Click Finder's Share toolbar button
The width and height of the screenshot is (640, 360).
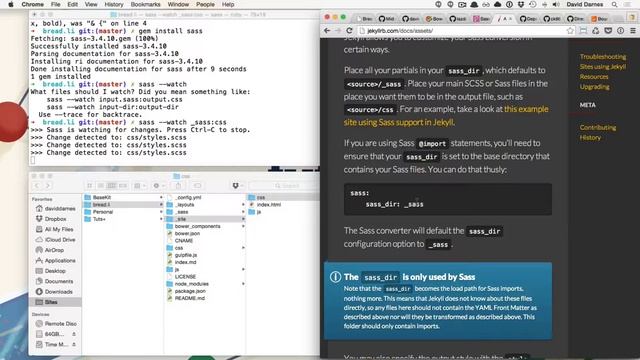[x=178, y=186]
